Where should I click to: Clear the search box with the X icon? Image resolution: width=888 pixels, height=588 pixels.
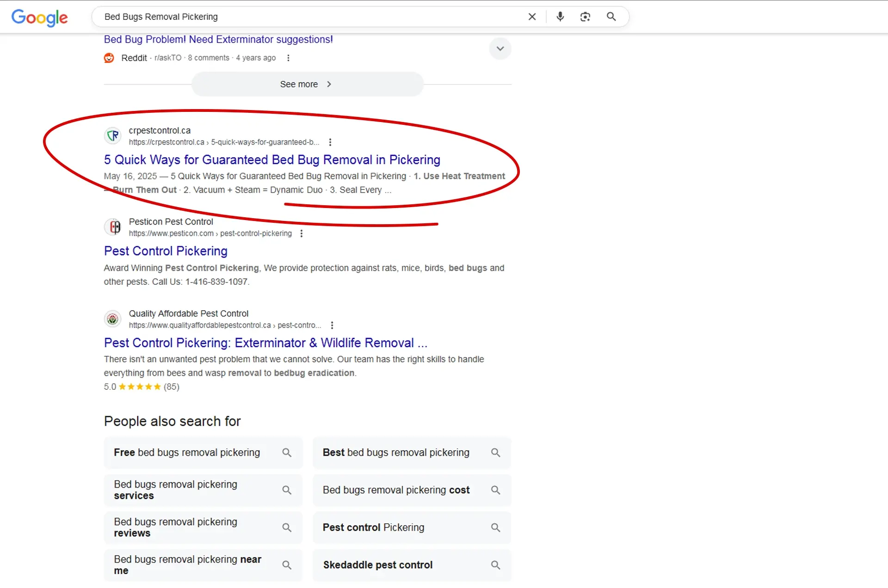(532, 17)
